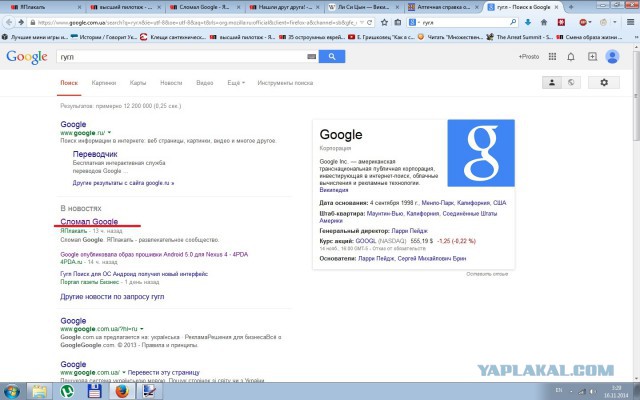Select the Картинки search tab
Screen dimensions: 640x400
(x=104, y=83)
